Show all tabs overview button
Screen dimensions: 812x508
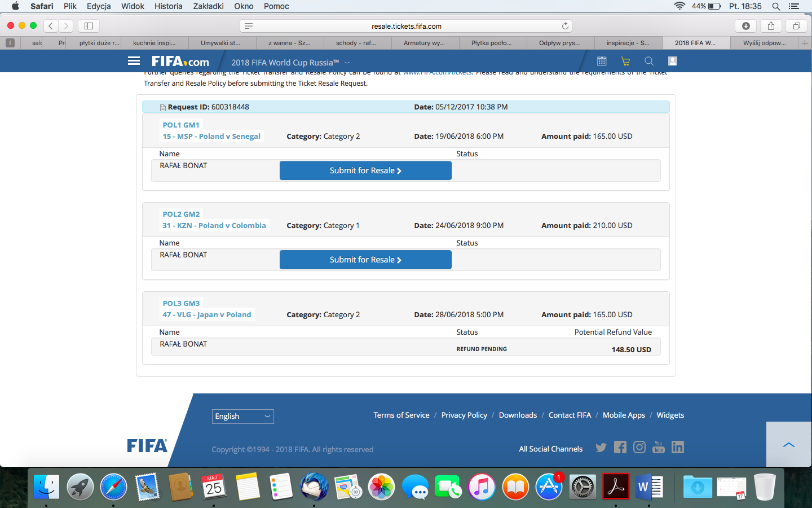coord(796,26)
